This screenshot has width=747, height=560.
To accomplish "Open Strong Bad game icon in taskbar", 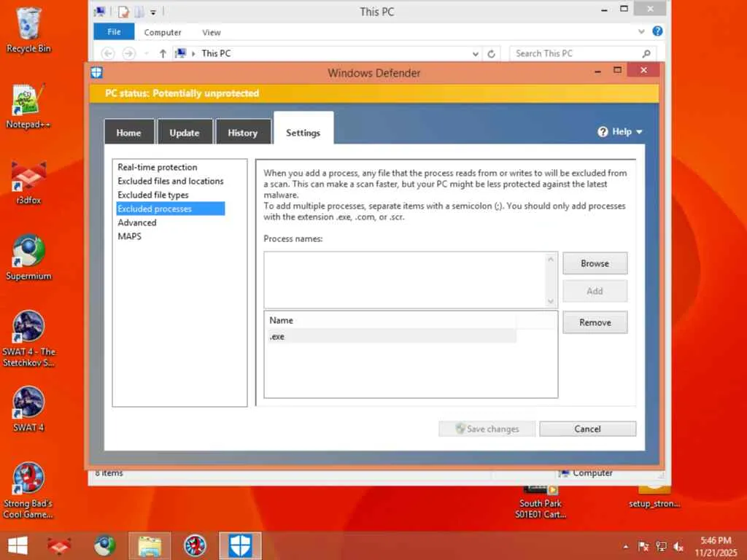I will [195, 545].
